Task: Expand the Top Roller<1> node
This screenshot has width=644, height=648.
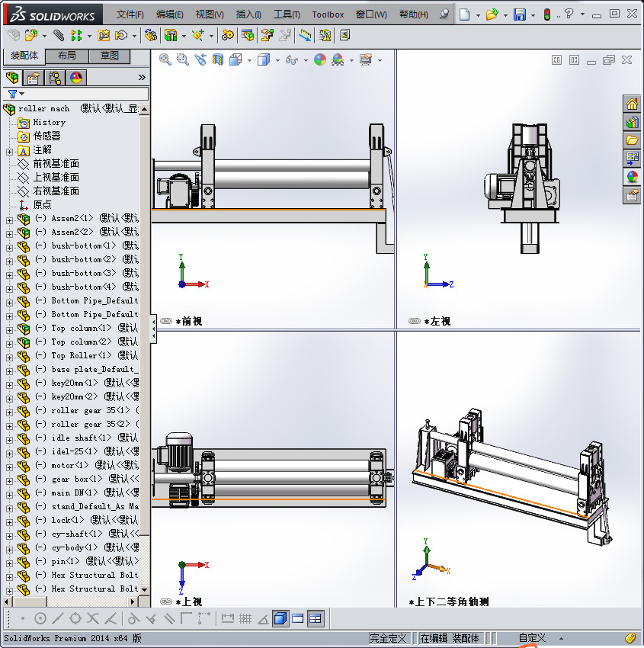Action: tap(9, 358)
